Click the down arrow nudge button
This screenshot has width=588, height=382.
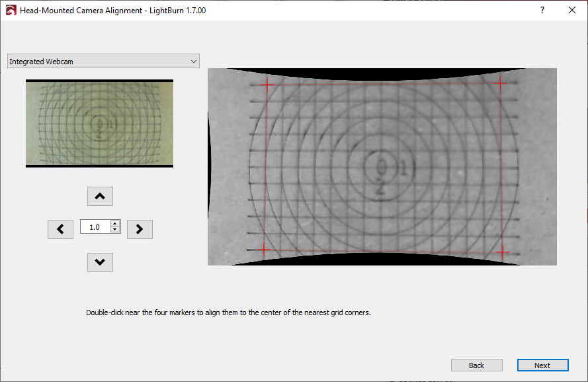[100, 262]
